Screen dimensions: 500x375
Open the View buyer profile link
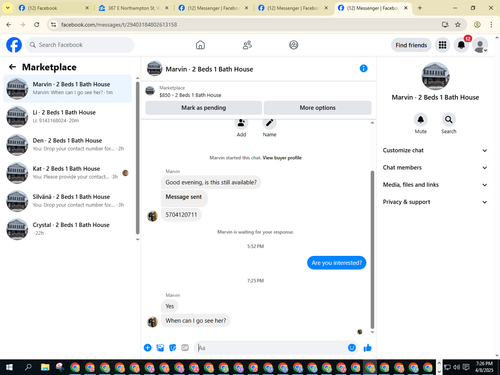pyautogui.click(x=282, y=158)
